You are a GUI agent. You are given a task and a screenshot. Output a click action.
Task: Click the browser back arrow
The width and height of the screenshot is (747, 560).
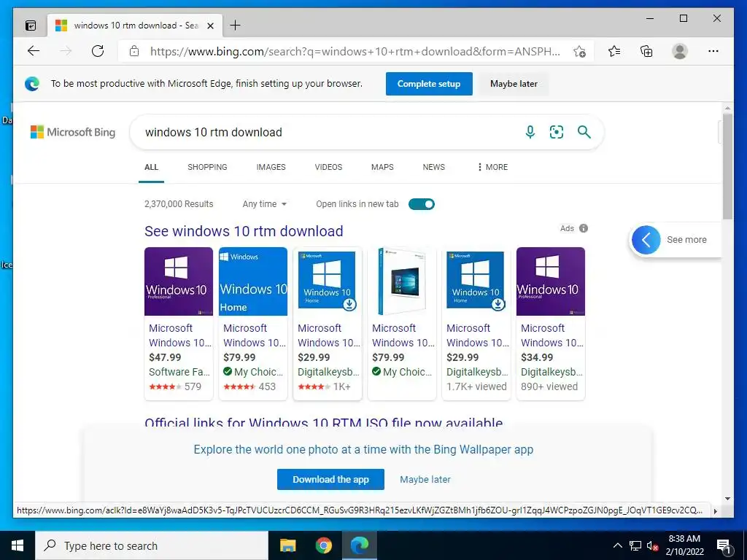(x=34, y=51)
